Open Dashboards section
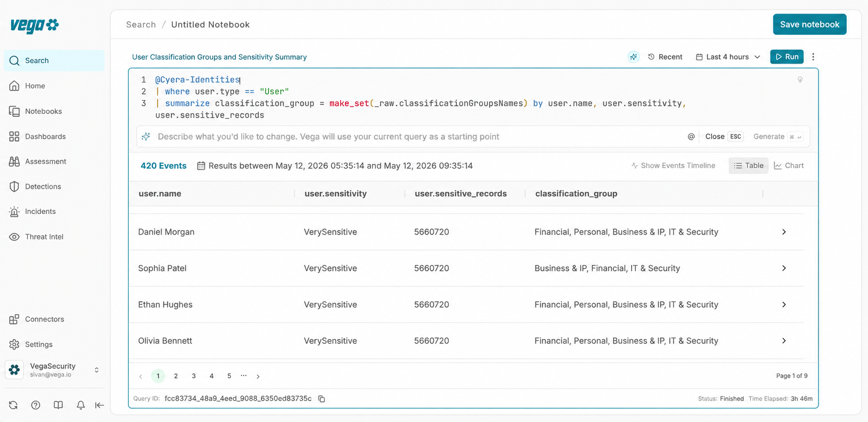This screenshot has height=422, width=868. [54, 136]
